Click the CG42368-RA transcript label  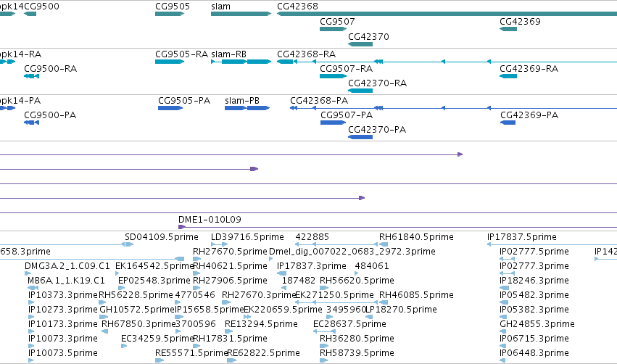click(x=307, y=54)
